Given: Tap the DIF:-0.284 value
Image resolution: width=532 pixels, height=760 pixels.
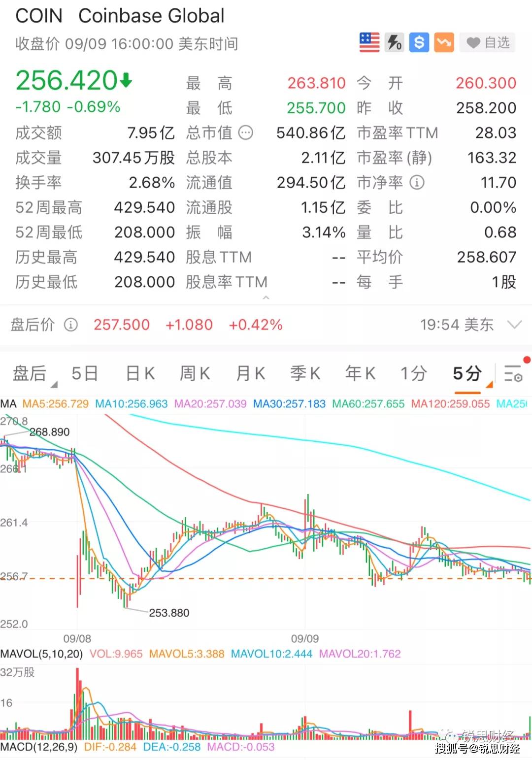Looking at the screenshot, I should point(110,747).
